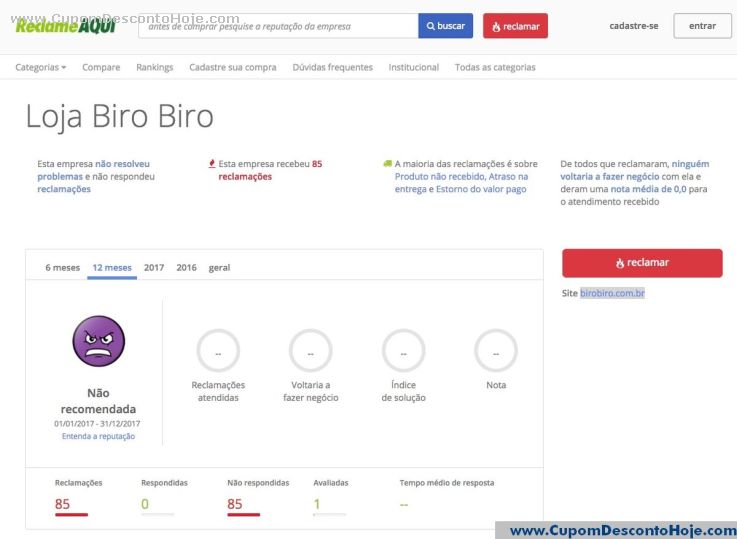Open the Compare menu item
The height and width of the screenshot is (539, 737).
[x=101, y=67]
